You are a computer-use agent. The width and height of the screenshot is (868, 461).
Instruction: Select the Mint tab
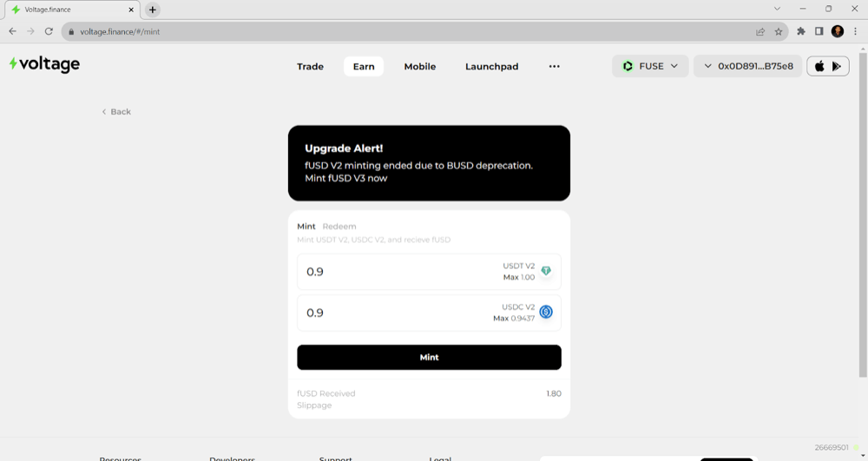point(306,227)
